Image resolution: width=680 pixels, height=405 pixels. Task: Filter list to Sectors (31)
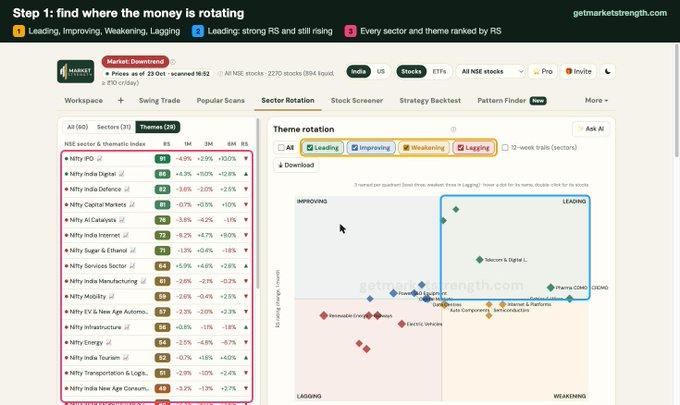click(114, 127)
